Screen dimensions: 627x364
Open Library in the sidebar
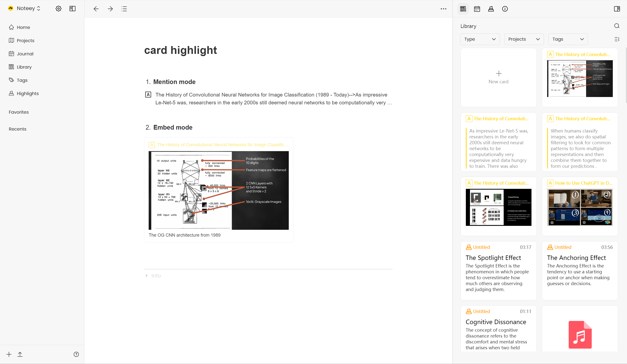(24, 67)
